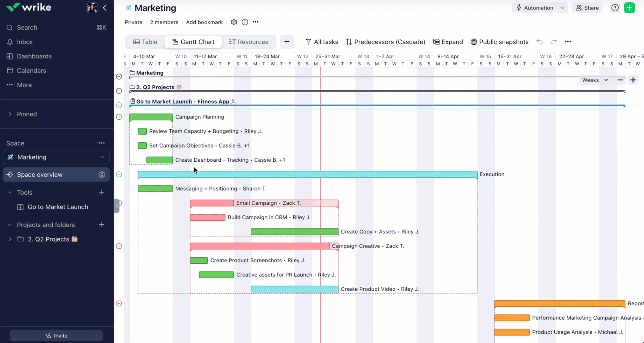Expand the 2. Q2 Projects folder in sidebar
The image size is (644, 343).
(x=10, y=239)
